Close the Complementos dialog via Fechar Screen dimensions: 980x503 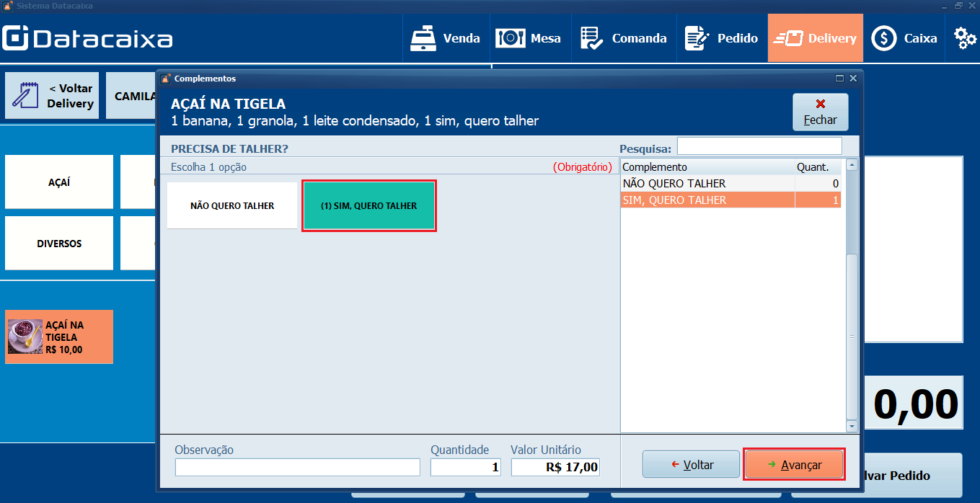click(x=820, y=111)
